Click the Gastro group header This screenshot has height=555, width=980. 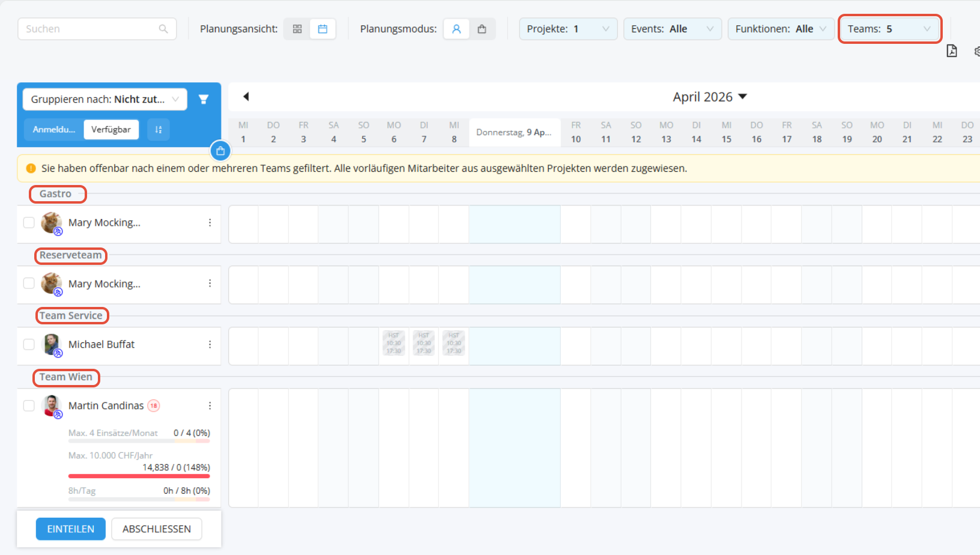55,194
